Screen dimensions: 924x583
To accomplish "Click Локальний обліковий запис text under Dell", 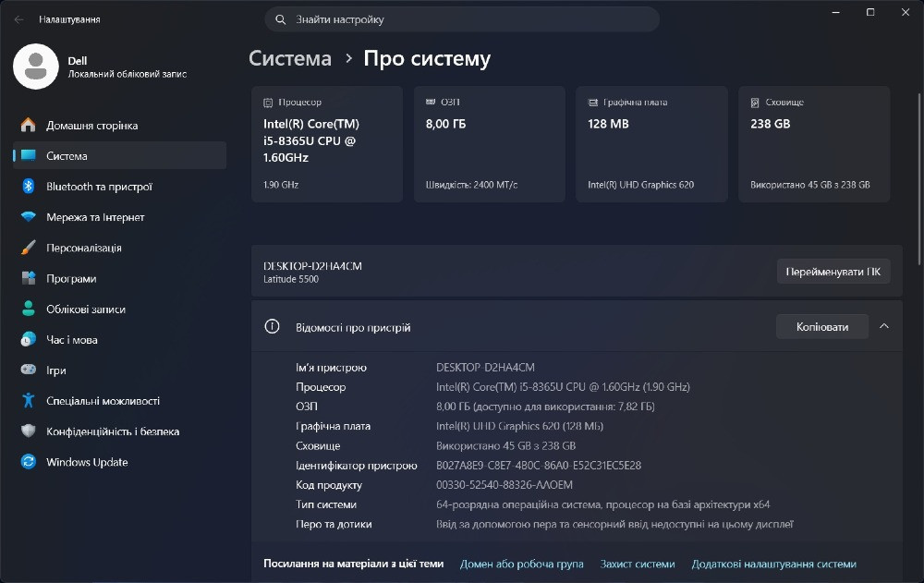I will coord(128,74).
